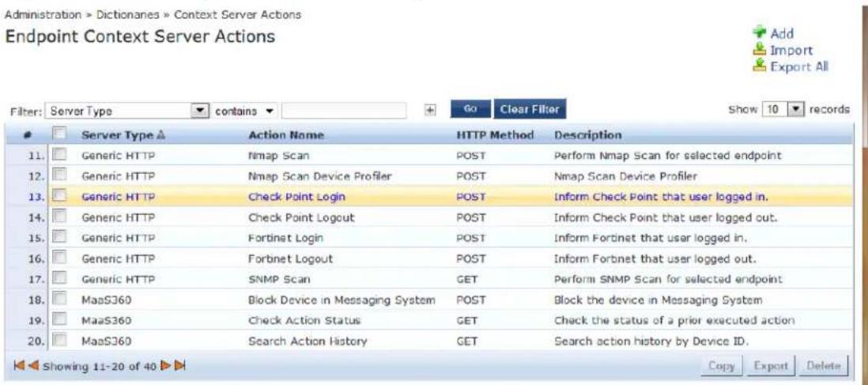
Task: Open the Nmap Scan action
Action: click(277, 156)
